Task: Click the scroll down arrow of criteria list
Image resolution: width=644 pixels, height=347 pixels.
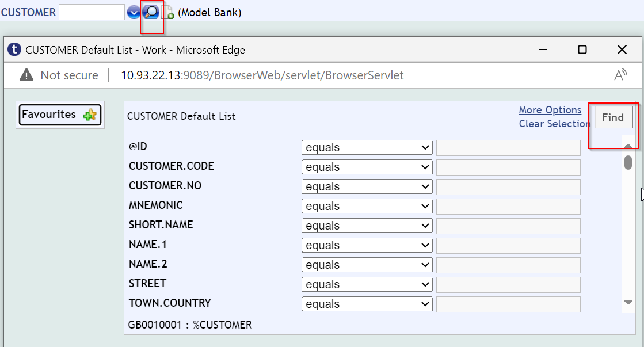Action: (x=628, y=303)
